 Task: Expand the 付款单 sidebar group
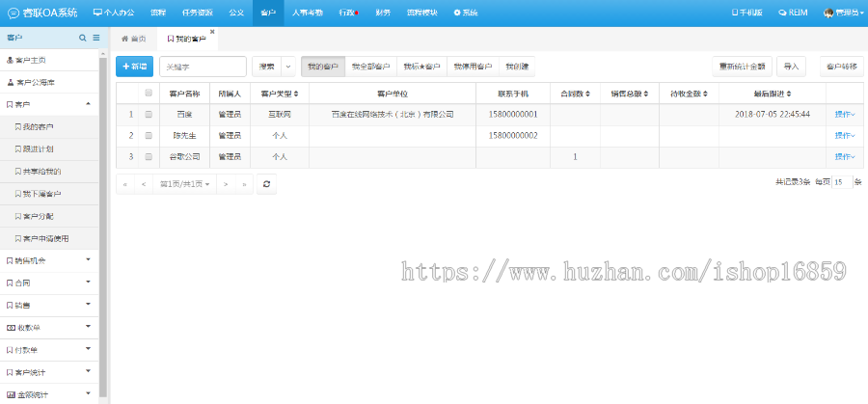tap(50, 350)
